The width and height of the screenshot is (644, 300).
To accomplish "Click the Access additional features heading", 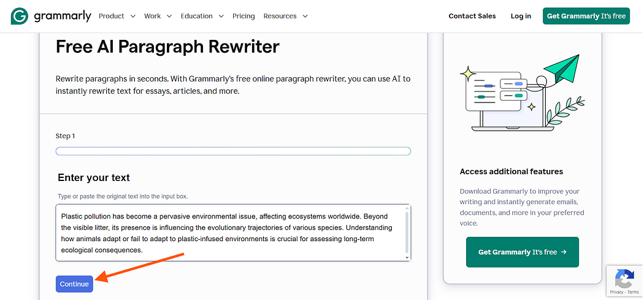I will 512,171.
